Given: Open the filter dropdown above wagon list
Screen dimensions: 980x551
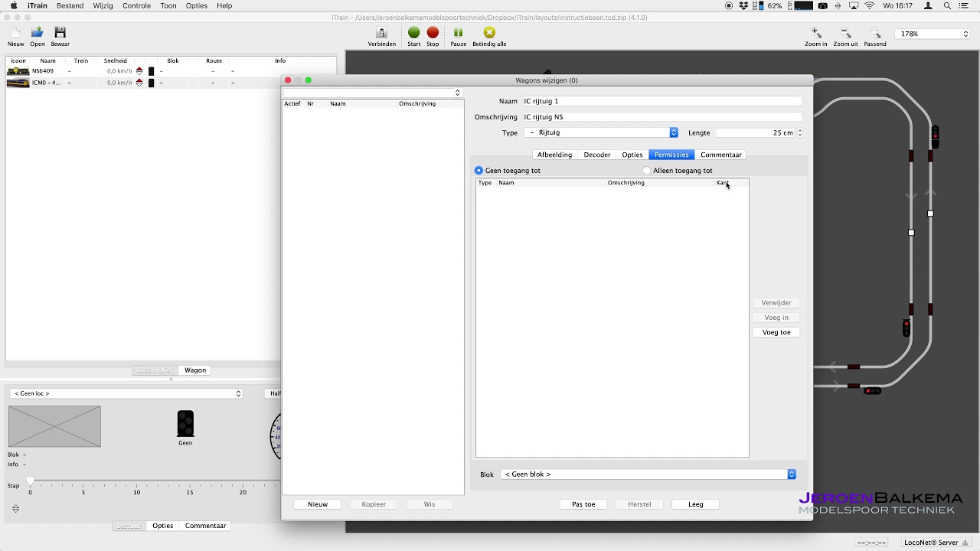Looking at the screenshot, I should pos(372,93).
